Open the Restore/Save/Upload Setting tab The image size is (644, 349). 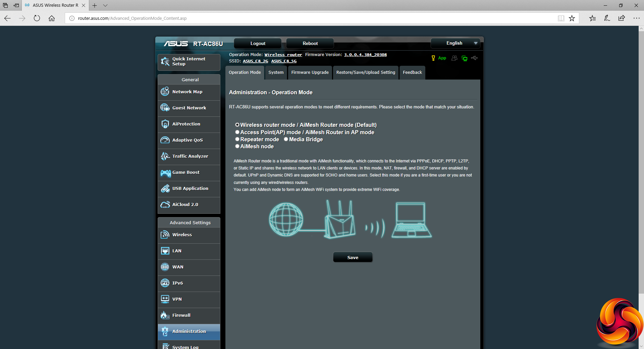366,72
